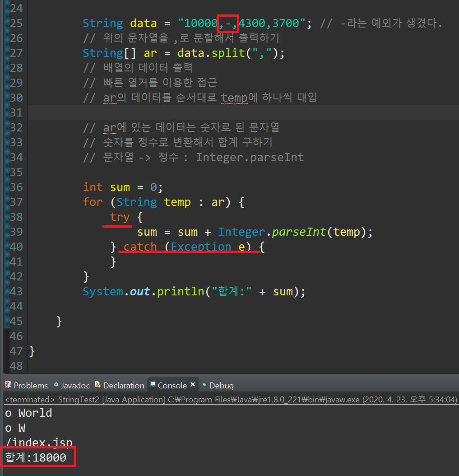459x476 pixels.
Task: Click the '/index.jsp' console output line
Action: click(39, 443)
